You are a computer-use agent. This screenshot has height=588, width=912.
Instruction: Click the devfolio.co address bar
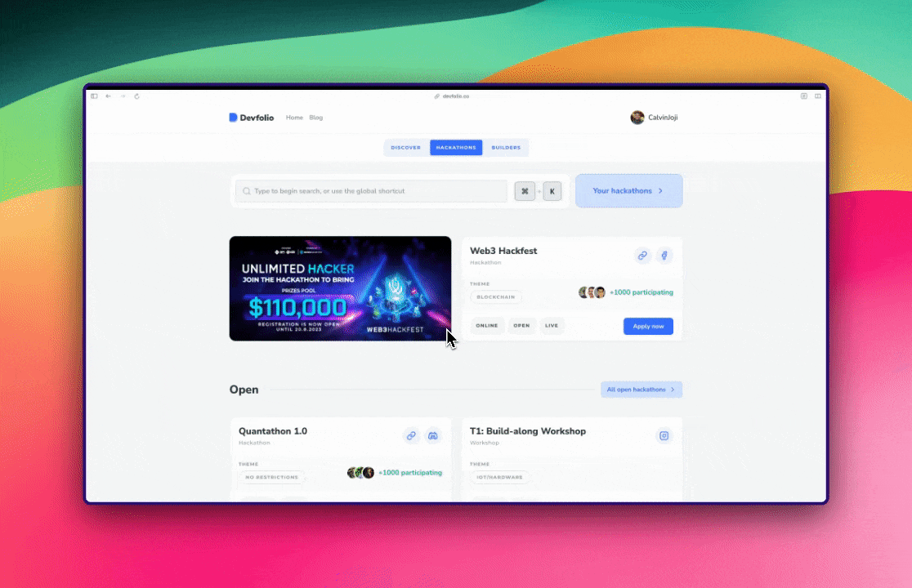[x=452, y=96]
